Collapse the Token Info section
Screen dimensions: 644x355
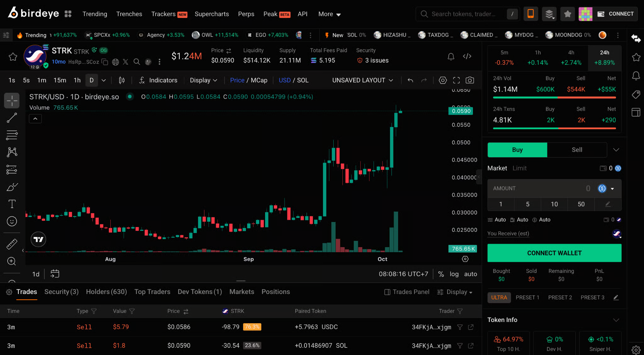pos(616,320)
